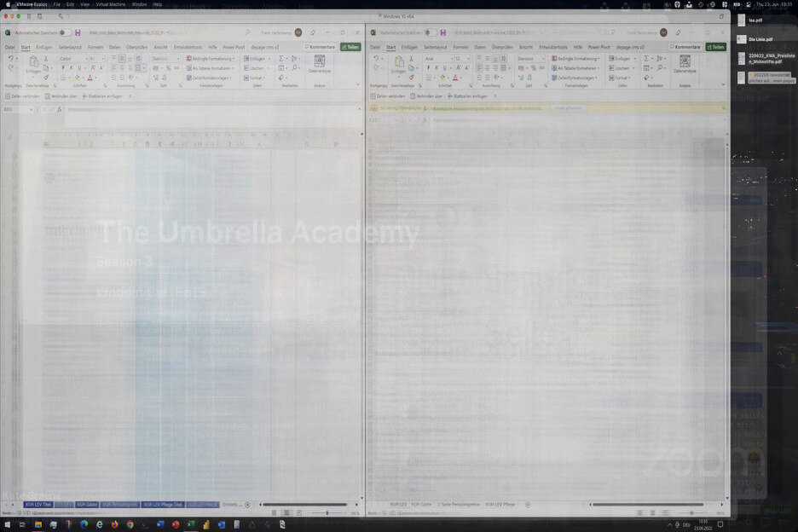Click Blattzeilen einfügen in right Excel window
The image size is (798, 532).
coord(467,96)
